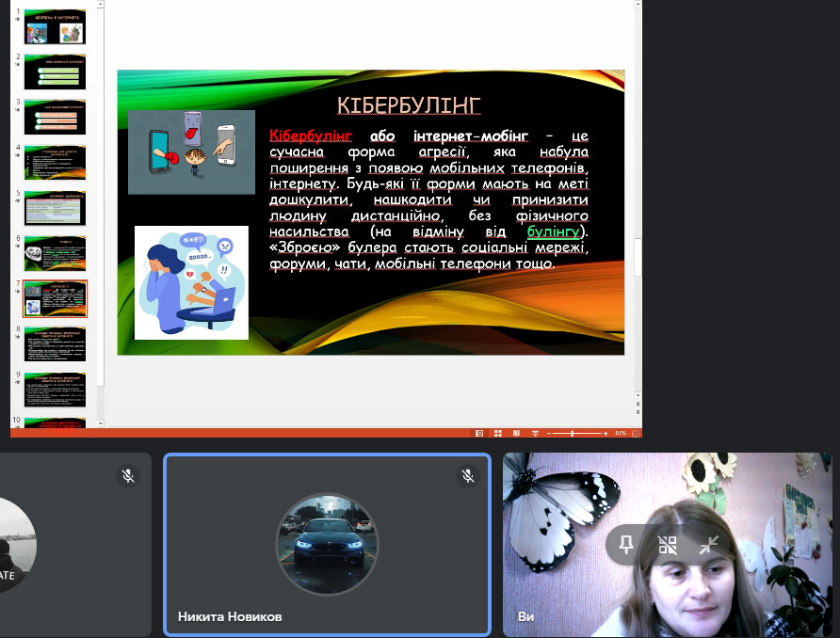840x638 pixels.
Task: Click the КІБЕРБУЛІНГ slide title
Action: [x=409, y=105]
